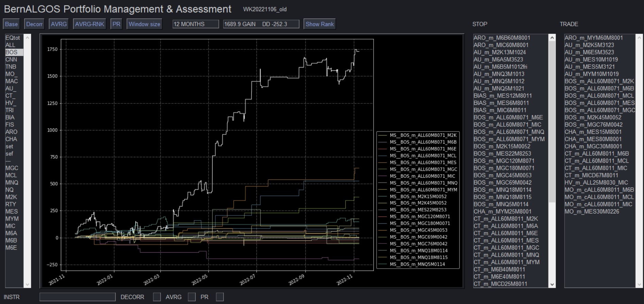The width and height of the screenshot is (644, 304).
Task: Select AU_m_MNQ3M1013 in STOP list
Action: click(x=499, y=74)
